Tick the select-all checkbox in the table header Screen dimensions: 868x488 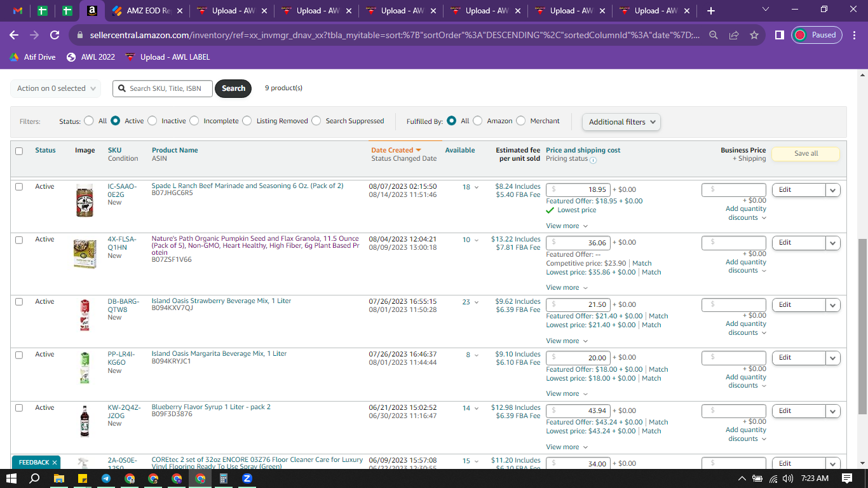pos(19,151)
